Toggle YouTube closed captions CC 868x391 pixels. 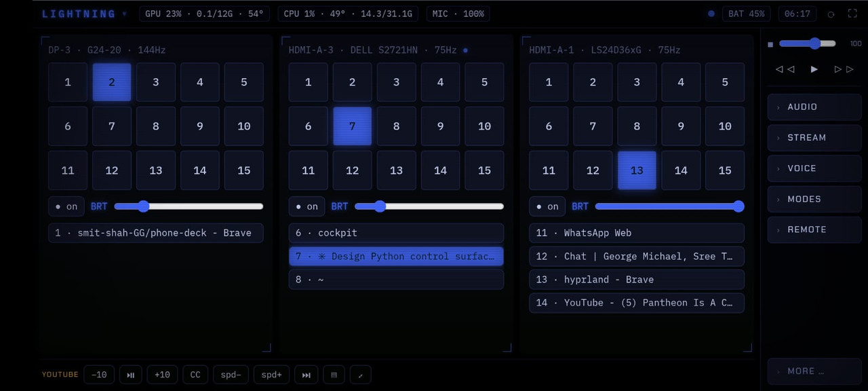tap(195, 375)
